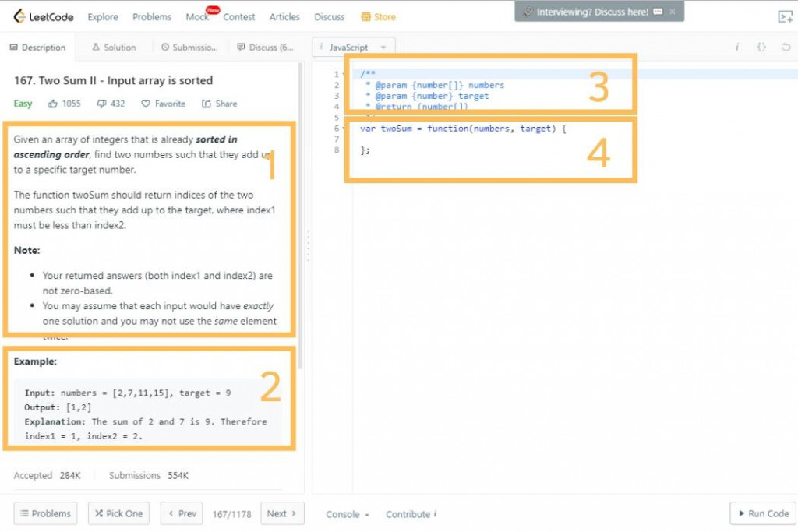This screenshot has height=532, width=798.
Task: Open the playground terminal icon at top right
Action: [x=786, y=17]
